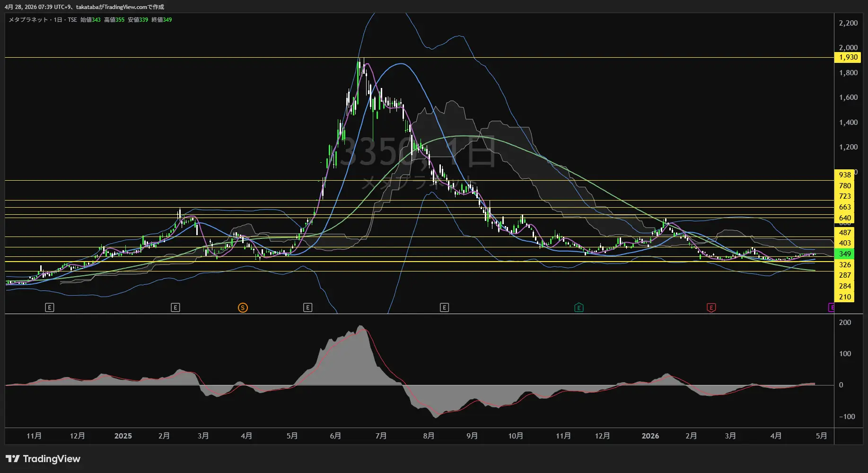The width and height of the screenshot is (868, 473).
Task: Open the gray E marker near 5月 2025
Action: (307, 308)
